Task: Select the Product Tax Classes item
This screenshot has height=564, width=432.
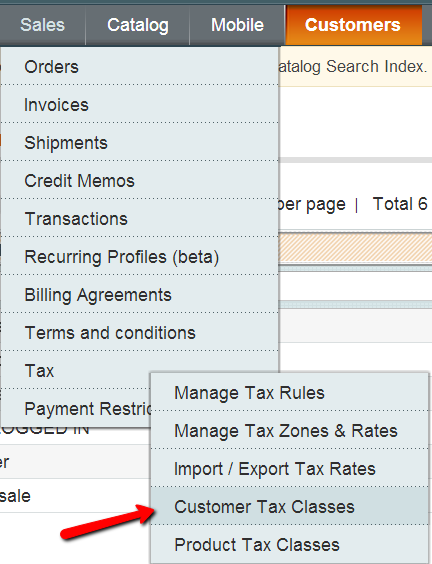Action: [x=290, y=544]
